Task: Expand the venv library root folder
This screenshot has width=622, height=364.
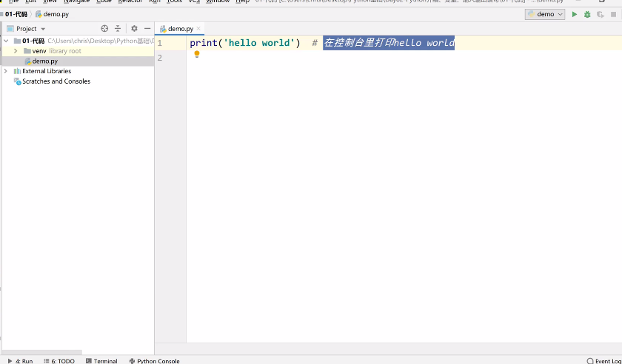Action: click(16, 51)
